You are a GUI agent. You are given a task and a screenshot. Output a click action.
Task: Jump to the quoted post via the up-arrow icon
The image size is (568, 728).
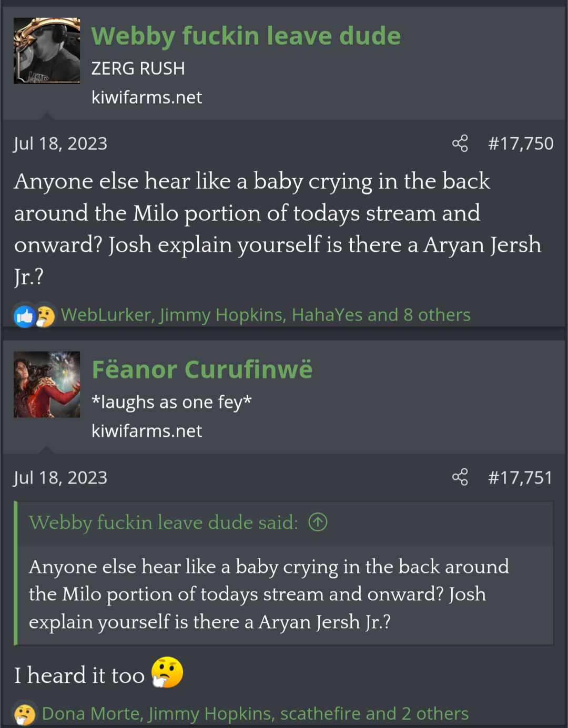click(x=318, y=522)
